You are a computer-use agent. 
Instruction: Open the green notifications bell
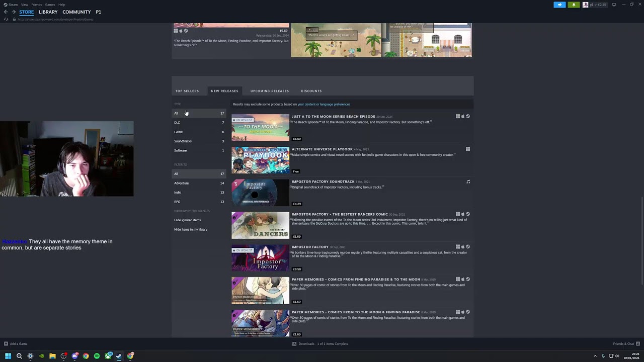[574, 5]
